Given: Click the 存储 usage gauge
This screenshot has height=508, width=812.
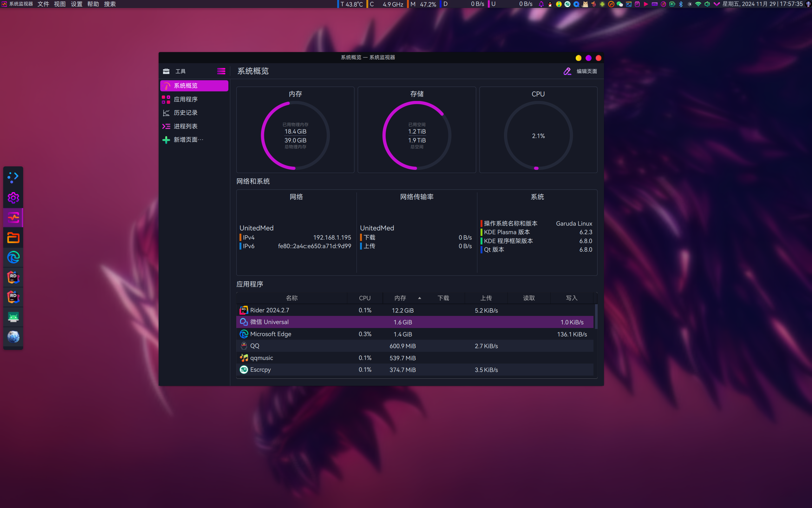Looking at the screenshot, I should tap(417, 135).
